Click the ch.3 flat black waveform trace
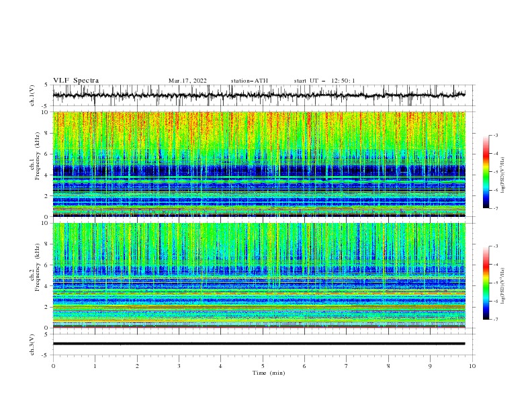The image size is (532, 411). [x=259, y=344]
